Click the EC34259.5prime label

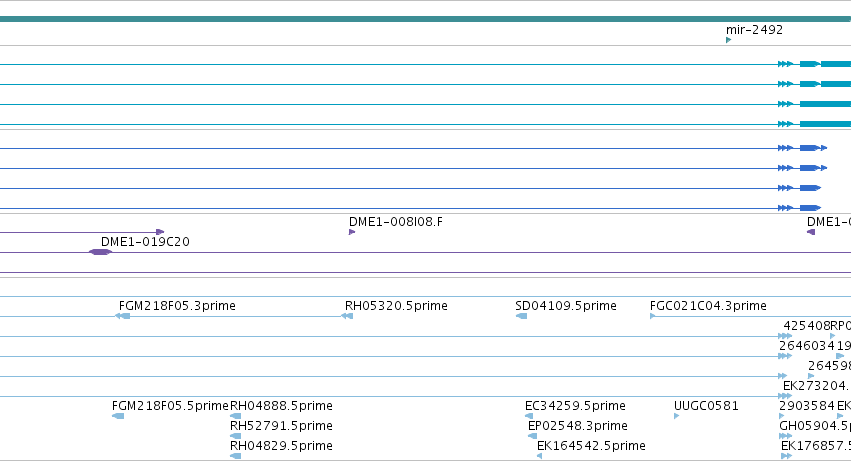(575, 406)
